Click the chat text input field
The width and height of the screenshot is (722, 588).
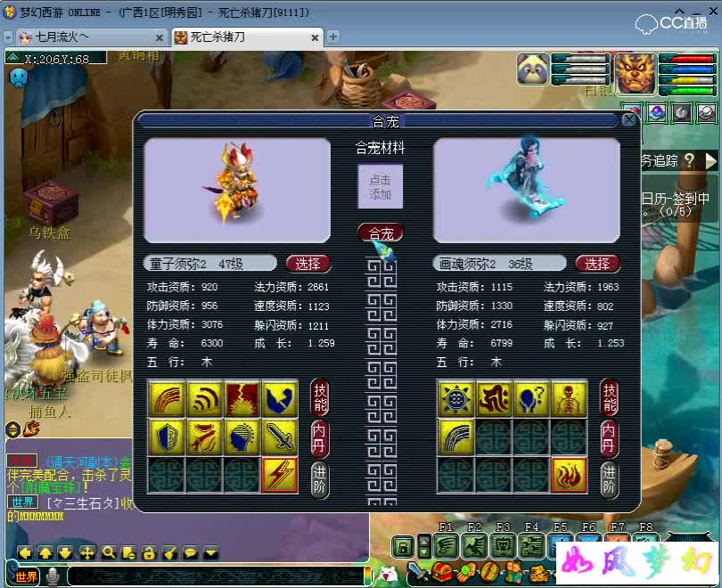click(217, 576)
